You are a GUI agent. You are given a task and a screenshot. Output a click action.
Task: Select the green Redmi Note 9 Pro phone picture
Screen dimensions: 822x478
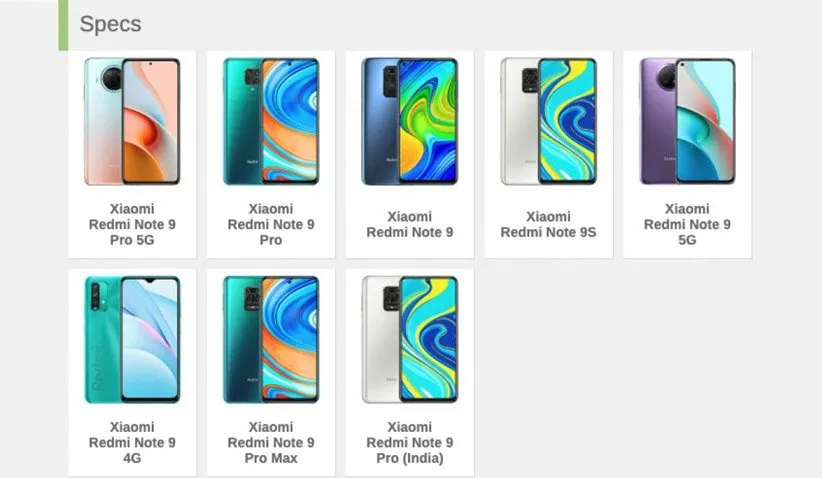(271, 122)
